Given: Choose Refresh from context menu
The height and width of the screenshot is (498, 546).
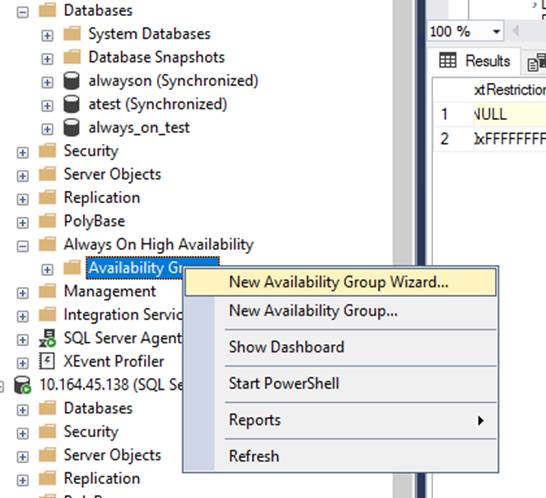Looking at the screenshot, I should [x=341, y=456].
